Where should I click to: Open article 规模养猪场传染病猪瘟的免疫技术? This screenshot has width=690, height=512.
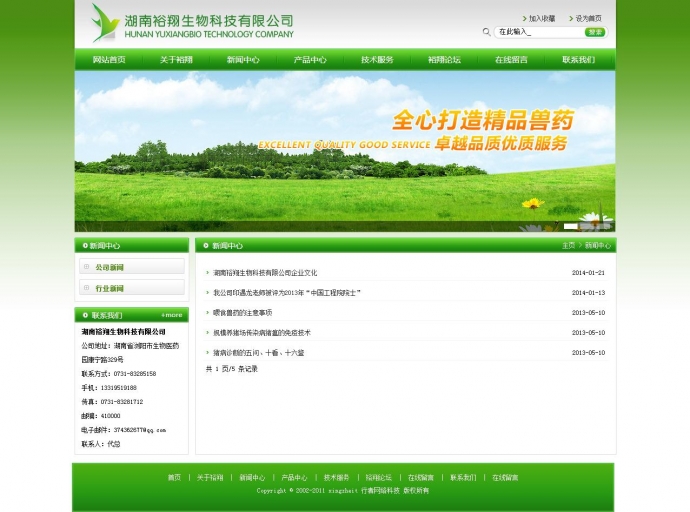tap(262, 333)
